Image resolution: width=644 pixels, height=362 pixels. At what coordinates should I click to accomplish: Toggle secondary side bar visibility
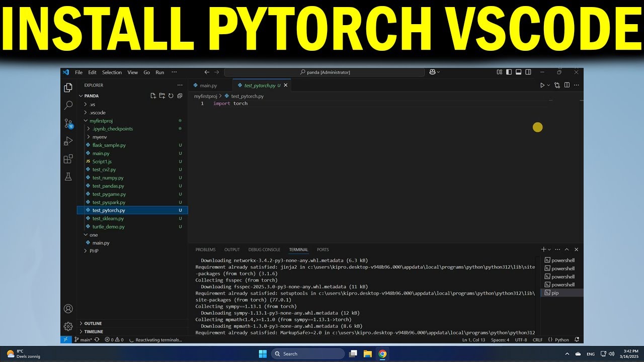[528, 72]
